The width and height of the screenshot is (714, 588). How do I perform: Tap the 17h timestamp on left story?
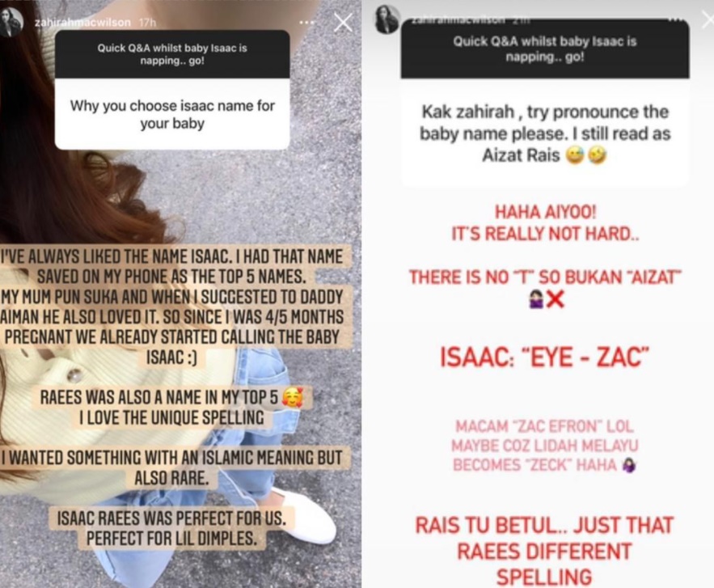point(146,23)
